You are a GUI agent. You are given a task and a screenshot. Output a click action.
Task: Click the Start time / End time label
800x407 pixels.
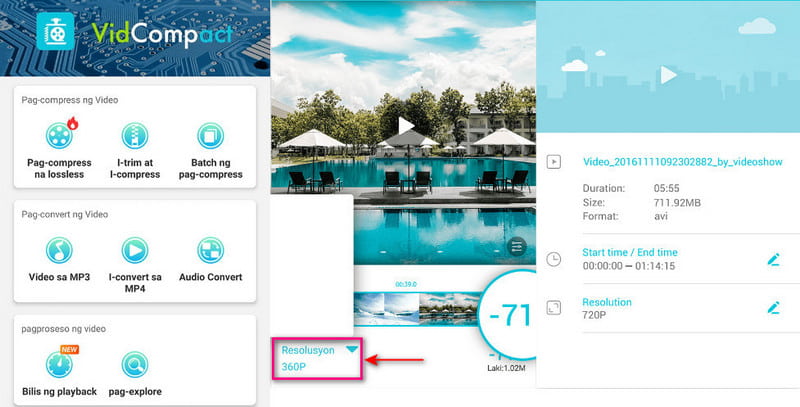coord(629,252)
